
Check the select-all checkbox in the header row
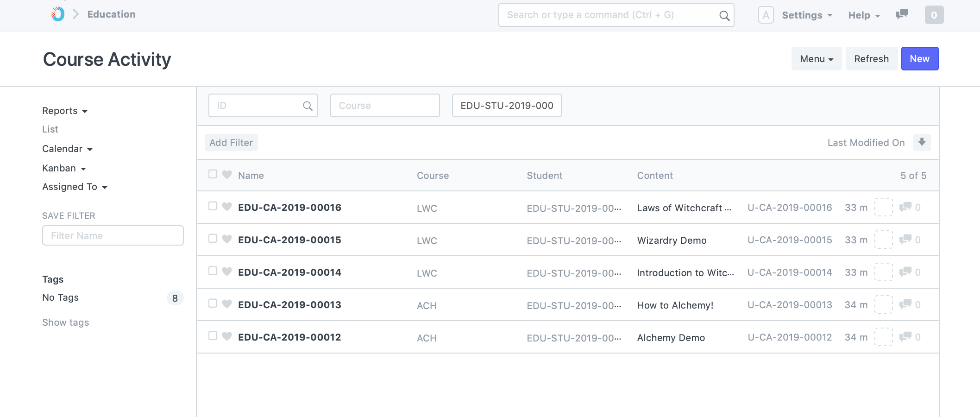[213, 174]
